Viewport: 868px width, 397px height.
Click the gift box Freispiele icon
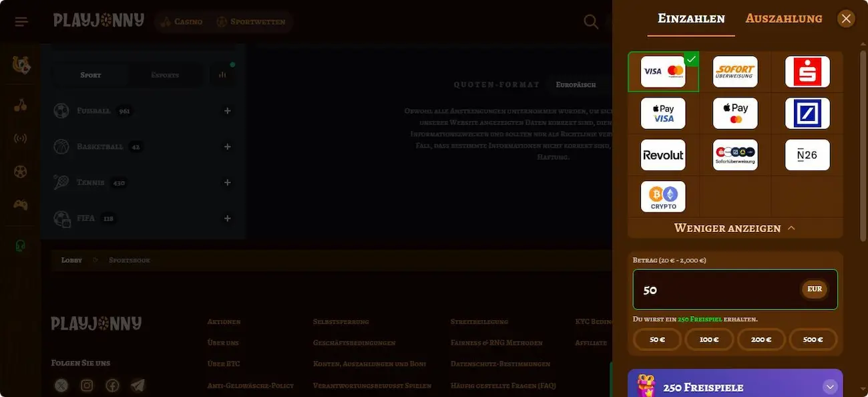[x=646, y=387]
